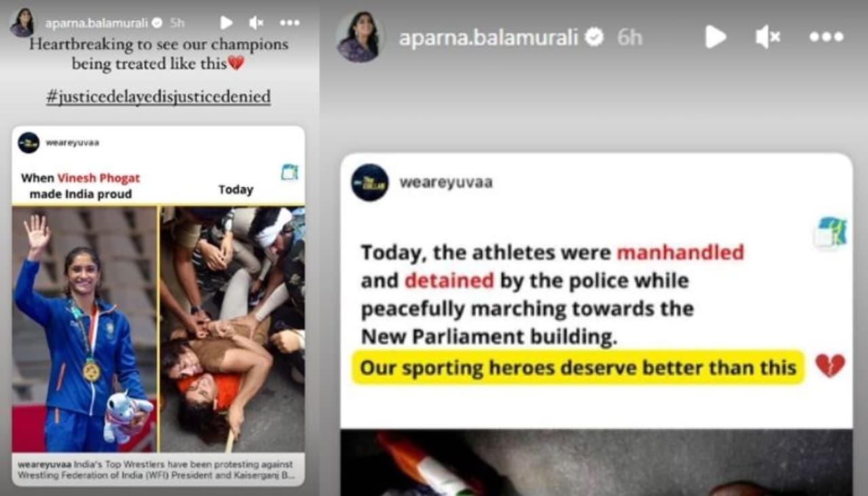
Task: Play the right story at 6h
Action: (x=715, y=37)
